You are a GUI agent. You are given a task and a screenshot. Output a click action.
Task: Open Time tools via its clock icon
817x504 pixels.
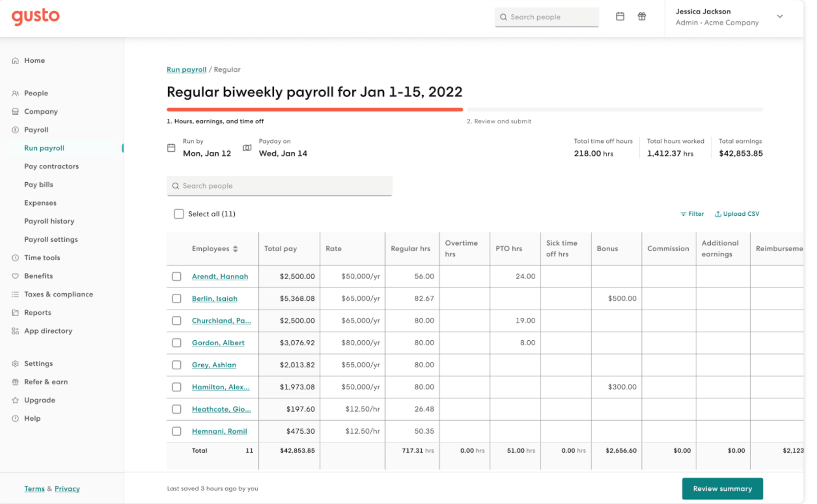[x=15, y=258]
